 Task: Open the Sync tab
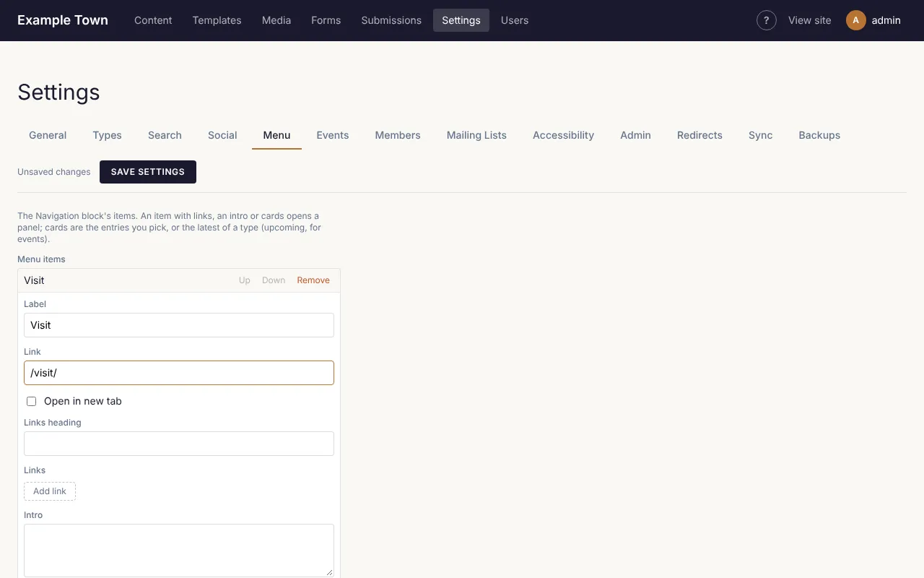coord(761,135)
